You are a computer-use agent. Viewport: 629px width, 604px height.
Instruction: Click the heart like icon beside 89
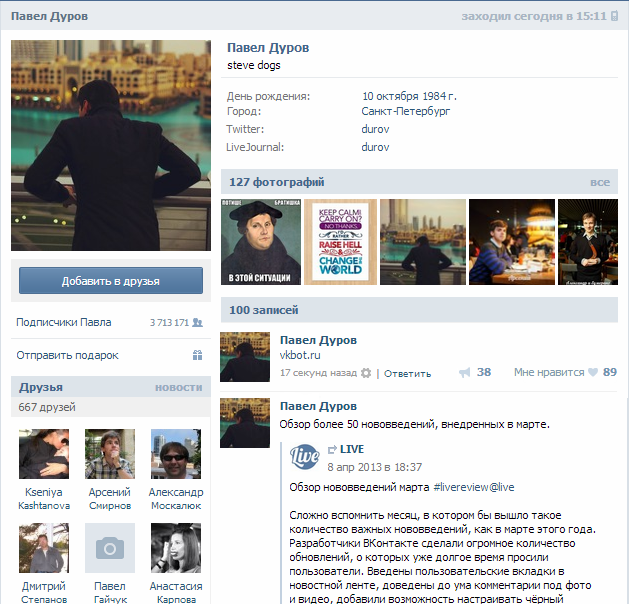point(593,372)
